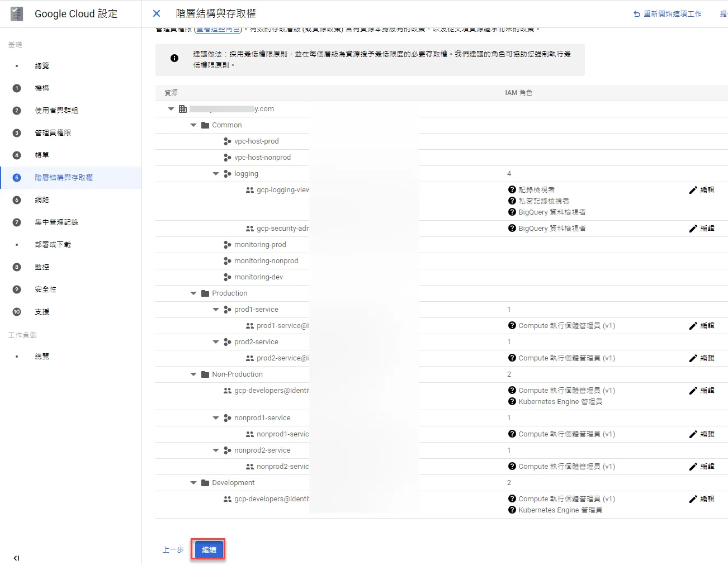Click the 資源 column header
This screenshot has width=728, height=565.
click(171, 93)
